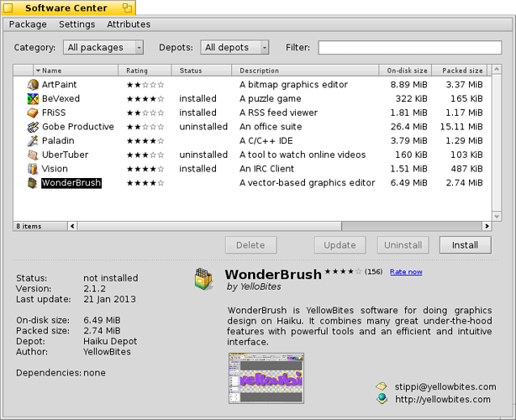The height and width of the screenshot is (420, 516).
Task: Click the Paladin package icon
Action: coord(33,141)
